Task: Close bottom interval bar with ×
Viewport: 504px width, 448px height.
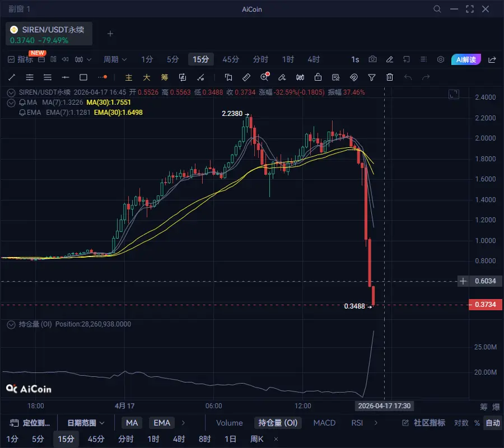Action: click(x=276, y=439)
